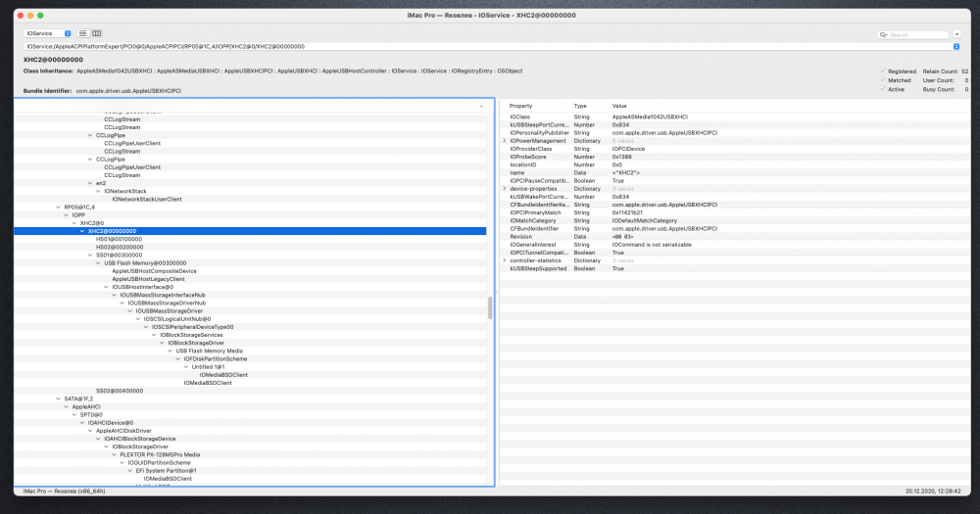Screen dimensions: 980x514
Task: Select the IOGUIDPartitionScheme row
Action: [x=250, y=463]
